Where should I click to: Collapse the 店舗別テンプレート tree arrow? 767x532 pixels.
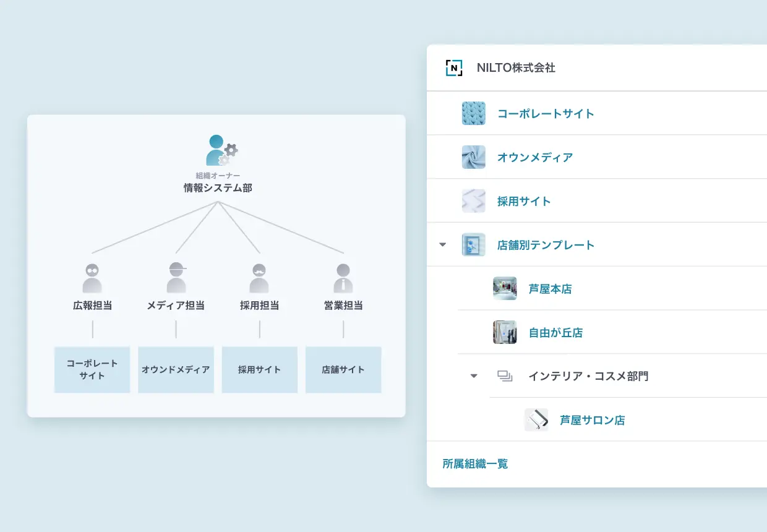tap(442, 245)
